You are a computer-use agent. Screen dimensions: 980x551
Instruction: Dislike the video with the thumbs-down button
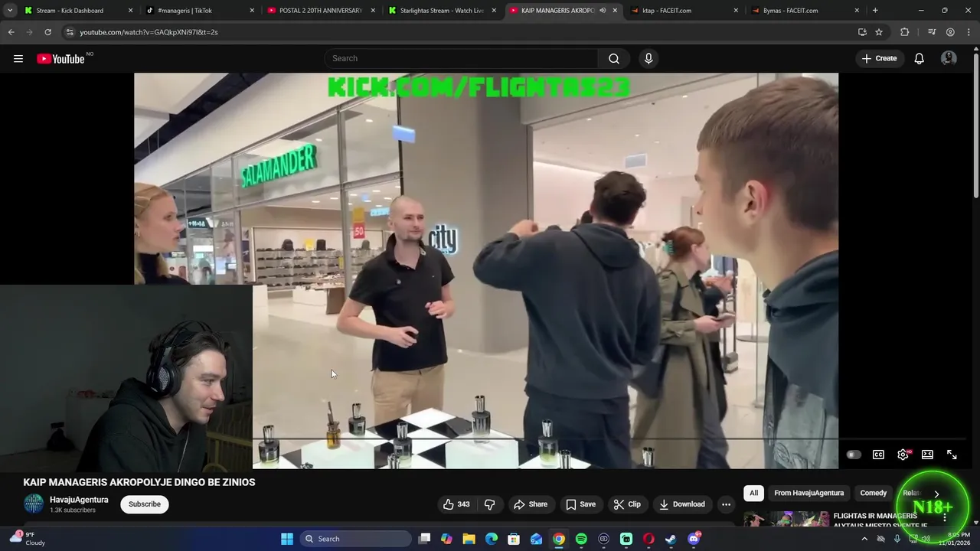(x=489, y=504)
